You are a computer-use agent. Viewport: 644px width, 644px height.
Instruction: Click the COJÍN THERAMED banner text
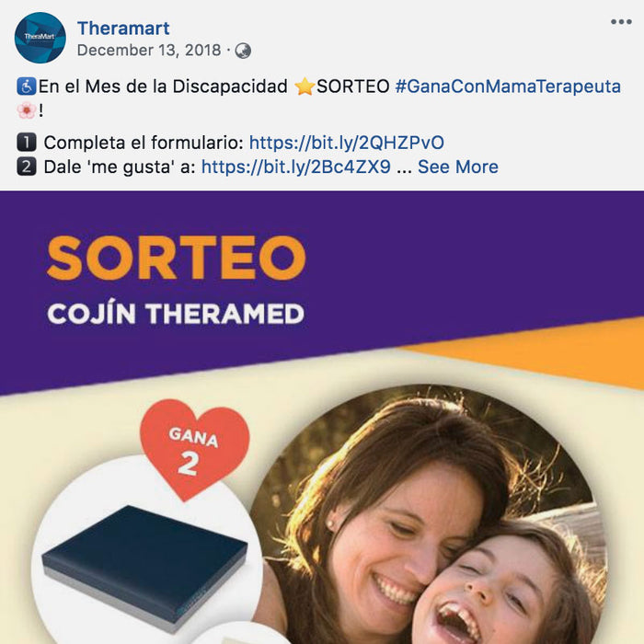(x=176, y=314)
